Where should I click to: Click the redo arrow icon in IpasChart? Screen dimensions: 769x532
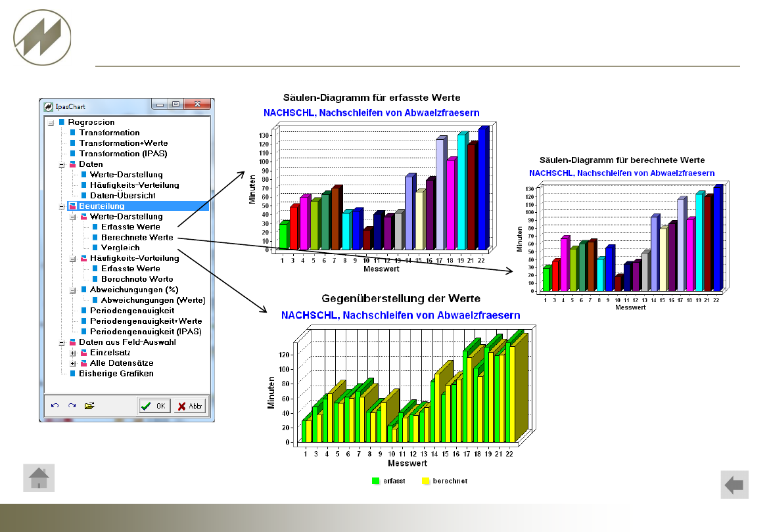(72, 406)
